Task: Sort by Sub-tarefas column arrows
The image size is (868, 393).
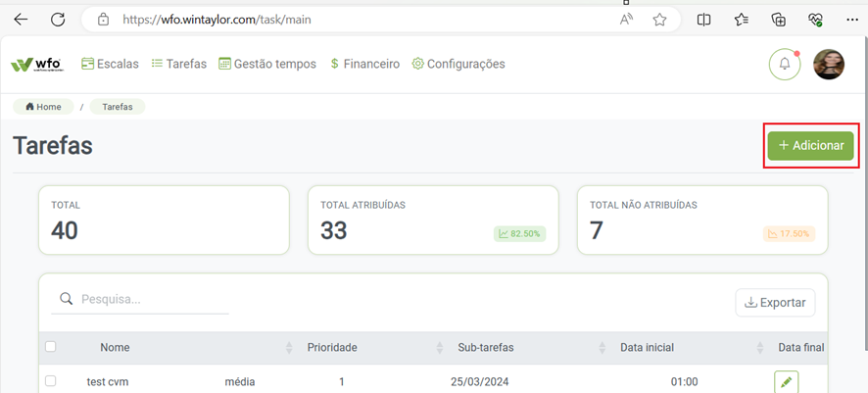Action: pyautogui.click(x=600, y=348)
